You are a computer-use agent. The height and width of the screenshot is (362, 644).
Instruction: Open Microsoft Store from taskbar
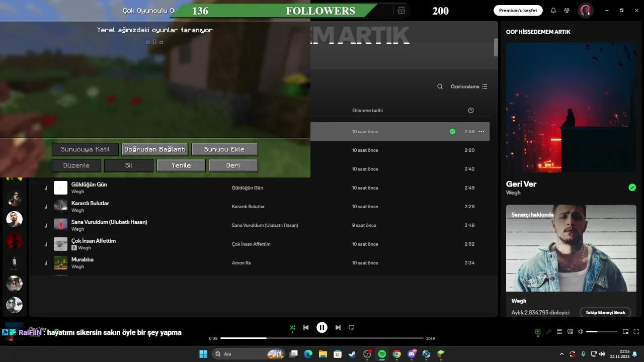point(338,354)
